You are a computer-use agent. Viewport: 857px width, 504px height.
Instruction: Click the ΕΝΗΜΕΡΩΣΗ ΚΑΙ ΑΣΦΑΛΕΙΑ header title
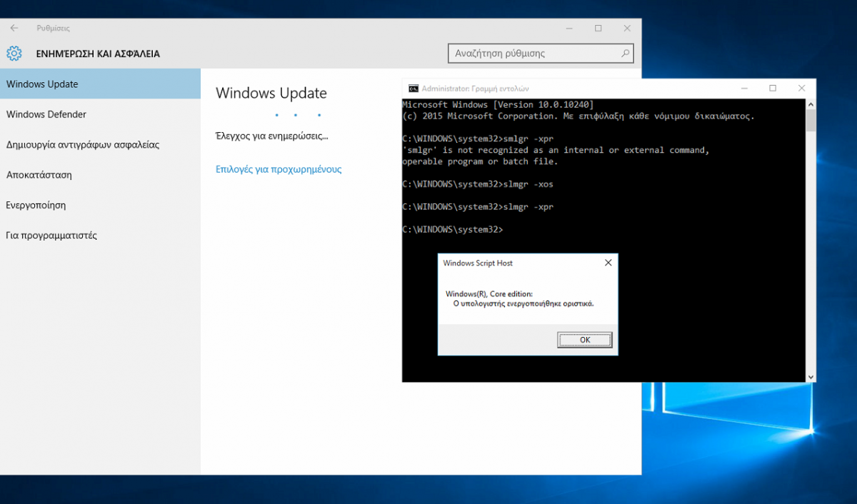coord(98,54)
